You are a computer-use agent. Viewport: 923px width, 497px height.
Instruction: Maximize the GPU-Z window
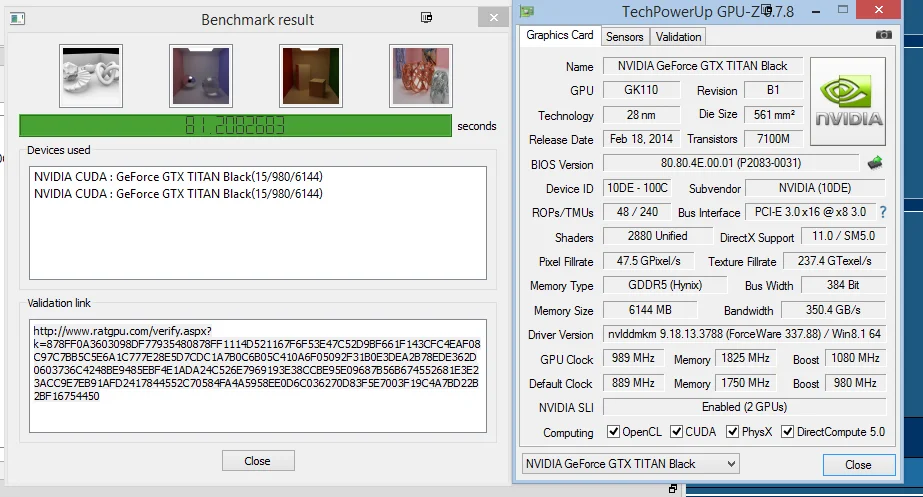(x=843, y=10)
